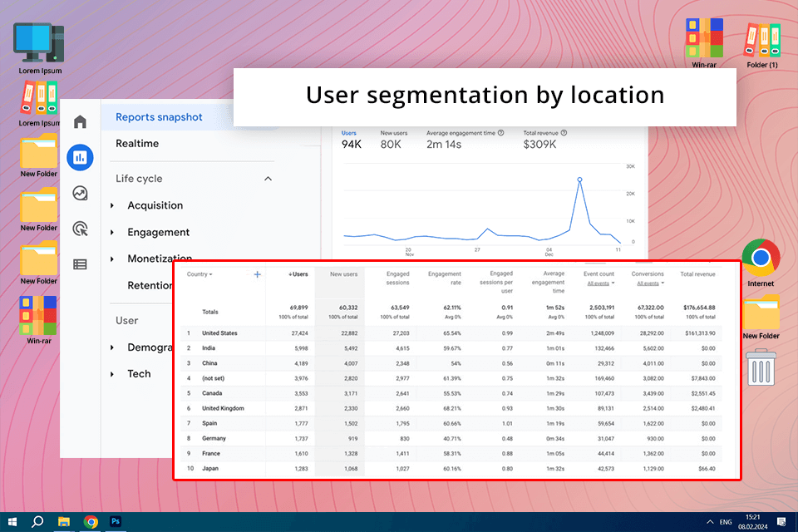The width and height of the screenshot is (798, 532).
Task: Click the blue plus icon beside Country
Action: 257,274
